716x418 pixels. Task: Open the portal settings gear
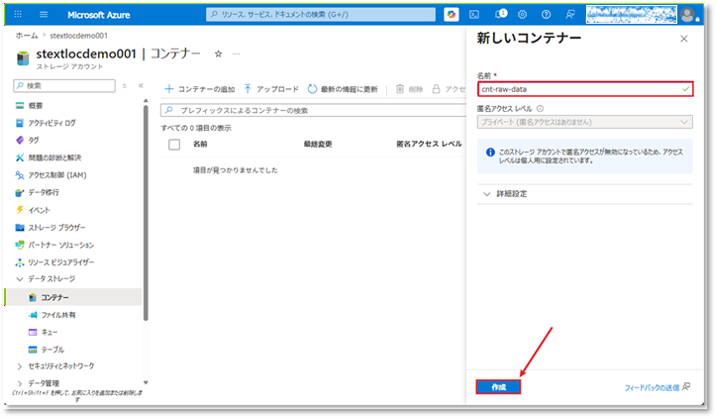pyautogui.click(x=522, y=15)
